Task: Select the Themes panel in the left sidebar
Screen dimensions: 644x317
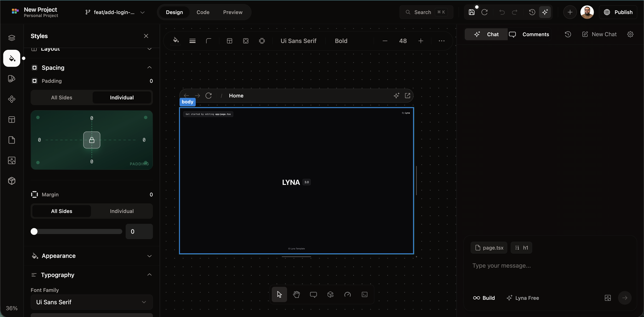Action: pos(11,79)
